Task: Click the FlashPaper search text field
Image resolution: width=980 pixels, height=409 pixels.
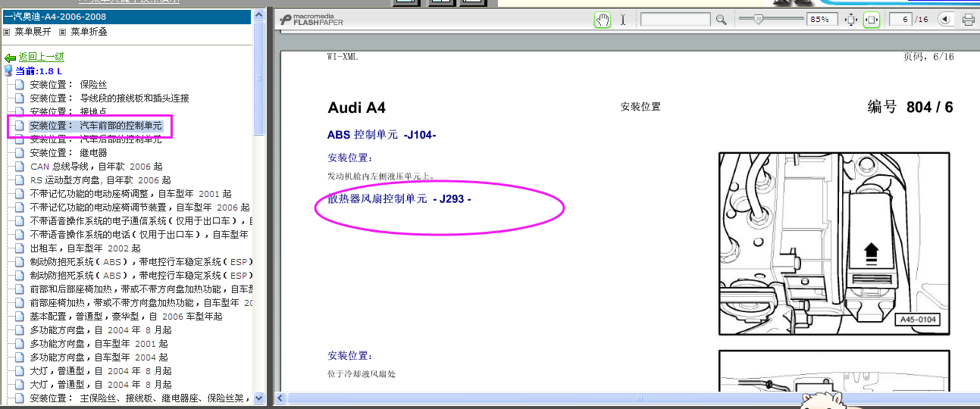Action: pos(676,20)
